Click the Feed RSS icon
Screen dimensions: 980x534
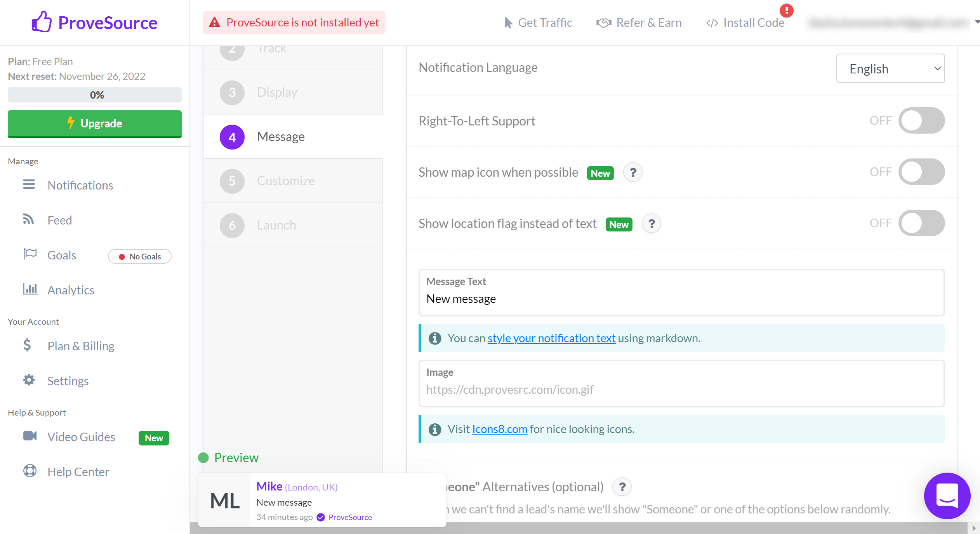[x=28, y=219]
